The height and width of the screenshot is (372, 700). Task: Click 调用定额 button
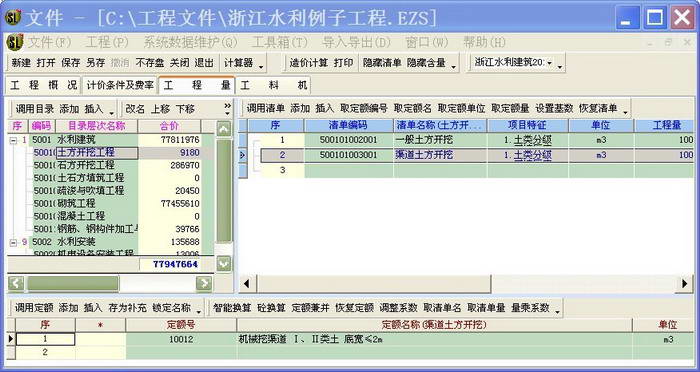tap(34, 308)
